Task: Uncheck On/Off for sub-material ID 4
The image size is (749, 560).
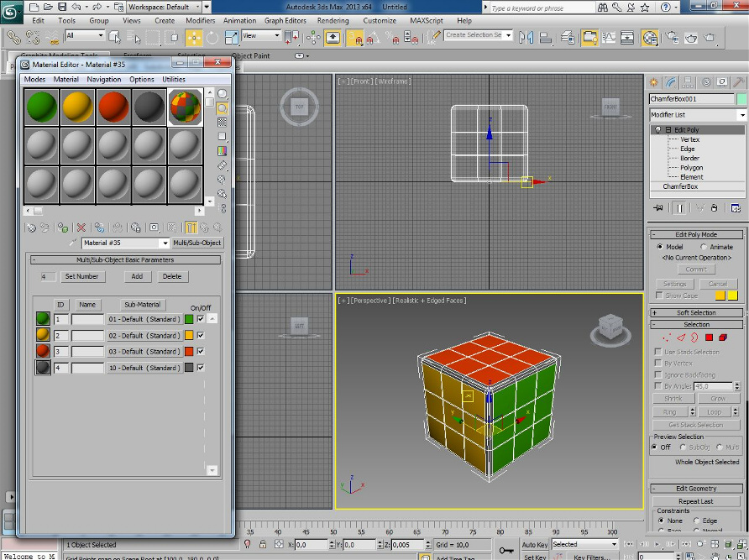Action: 201,368
